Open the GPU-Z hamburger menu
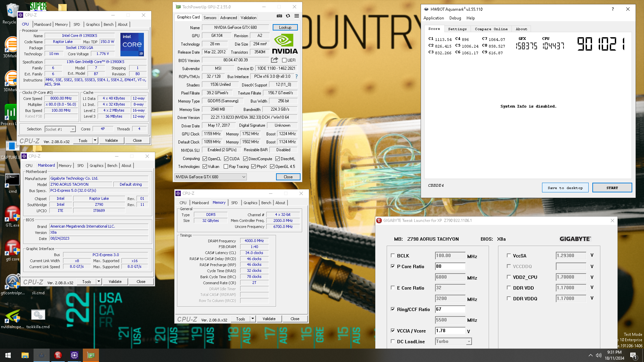644x362 pixels. [x=297, y=16]
